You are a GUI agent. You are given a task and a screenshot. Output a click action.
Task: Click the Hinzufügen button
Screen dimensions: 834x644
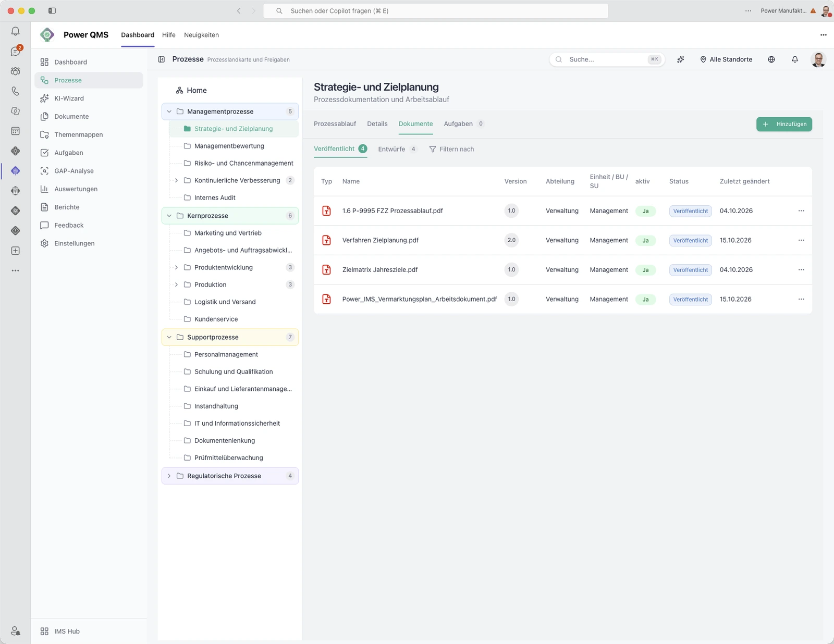784,124
